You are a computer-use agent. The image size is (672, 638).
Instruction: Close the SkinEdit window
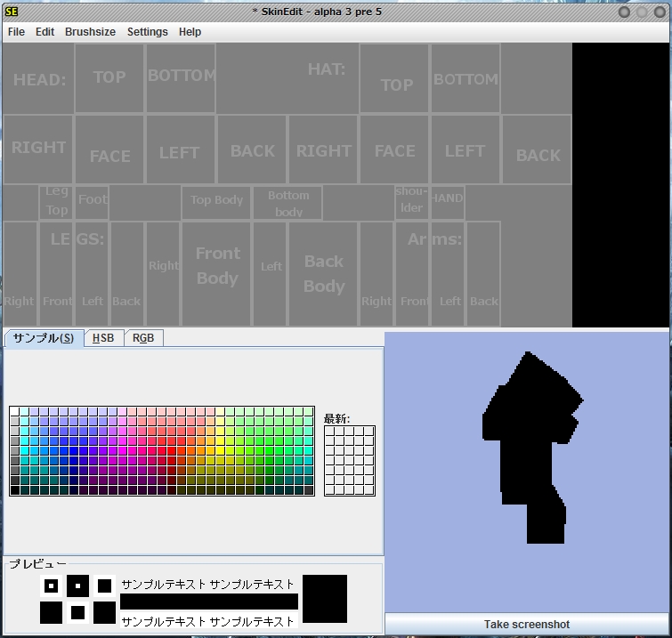pyautogui.click(x=660, y=12)
